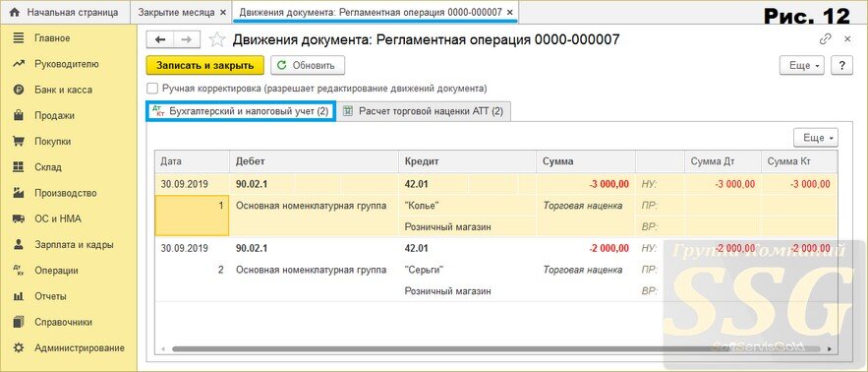
Task: Select the -2 000,00 Сумма cell
Action: coord(586,248)
